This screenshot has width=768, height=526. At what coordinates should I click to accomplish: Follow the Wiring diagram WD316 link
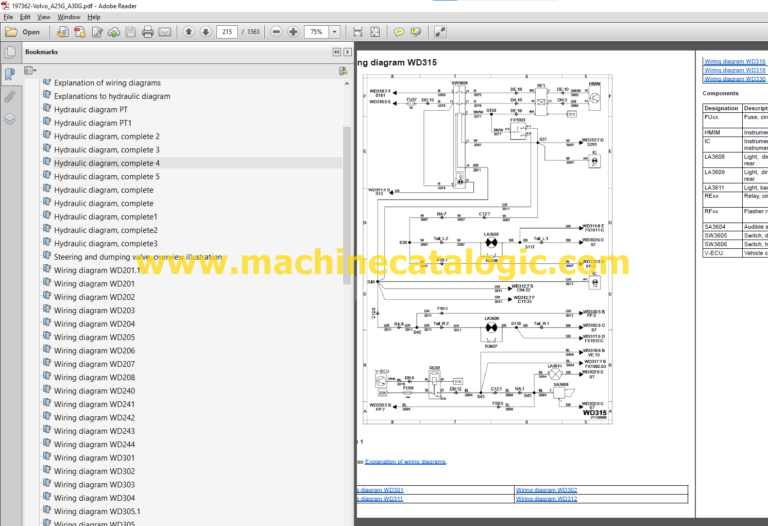click(x=735, y=62)
